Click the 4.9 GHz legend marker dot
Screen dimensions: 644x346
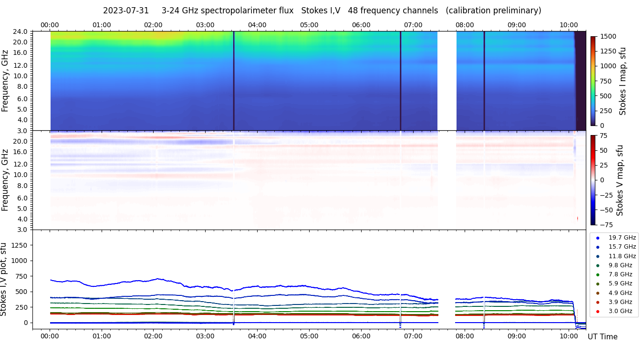coord(598,293)
